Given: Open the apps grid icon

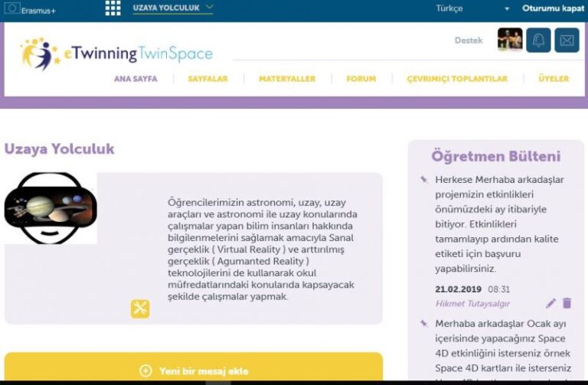Looking at the screenshot, I should (113, 8).
